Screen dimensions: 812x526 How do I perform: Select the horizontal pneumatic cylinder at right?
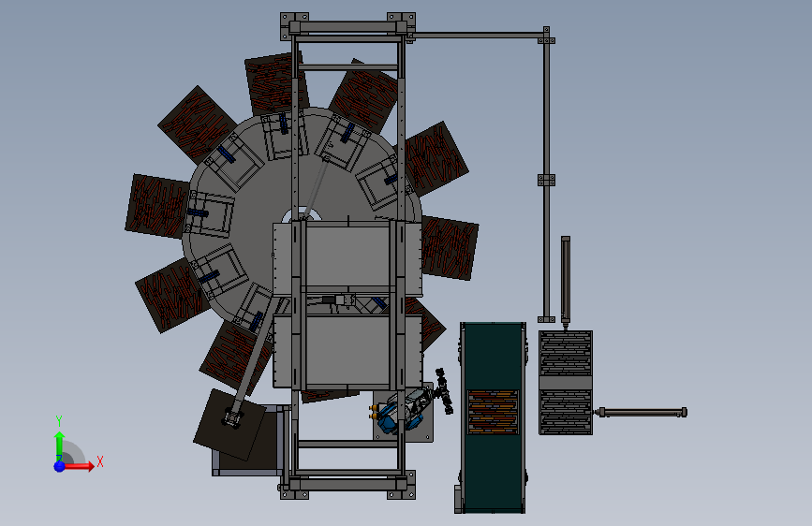pyautogui.click(x=641, y=413)
